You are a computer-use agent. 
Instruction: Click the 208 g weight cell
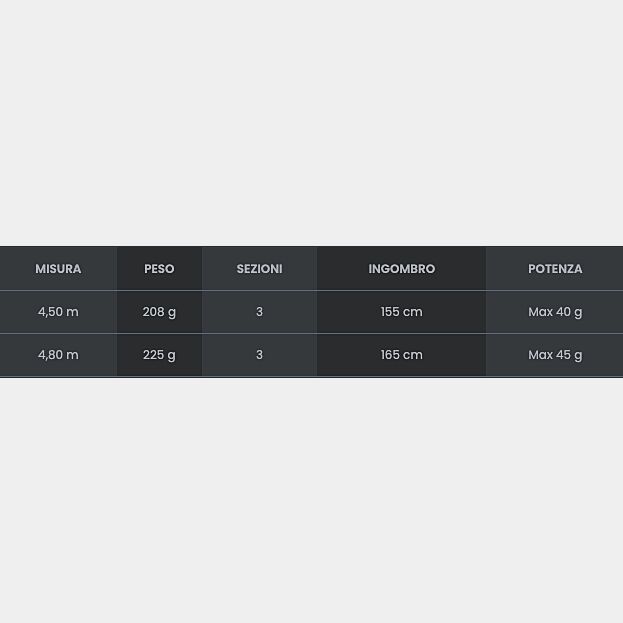coord(159,312)
